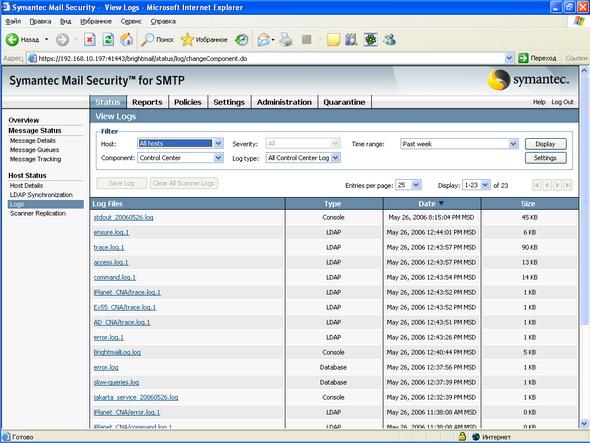Click the Stop loading icon
The height and width of the screenshot is (443, 590).
(x=90, y=40)
